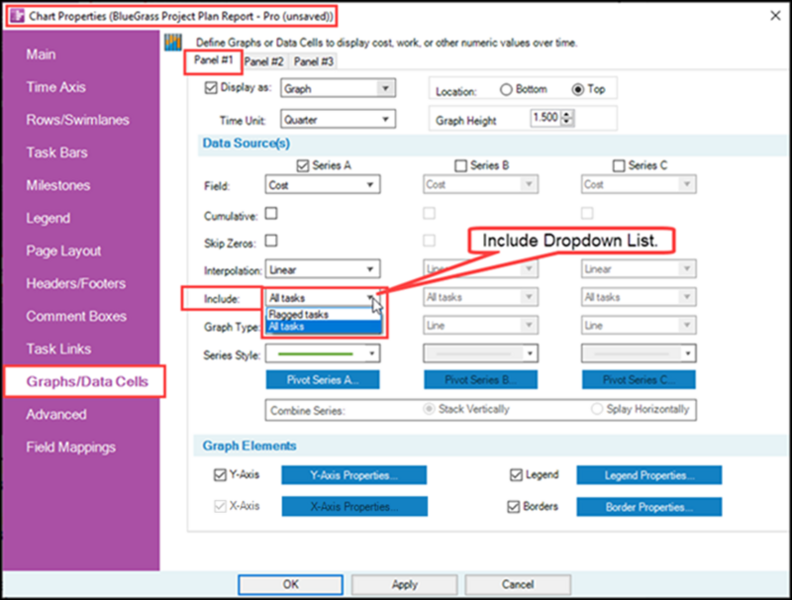Open the Time Unit Quarter dropdown
The height and width of the screenshot is (600, 792).
(338, 120)
